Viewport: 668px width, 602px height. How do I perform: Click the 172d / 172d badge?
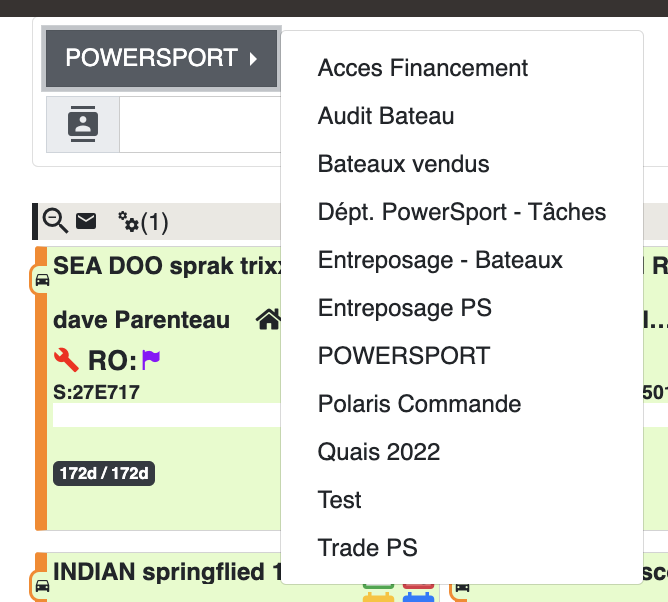(x=104, y=473)
